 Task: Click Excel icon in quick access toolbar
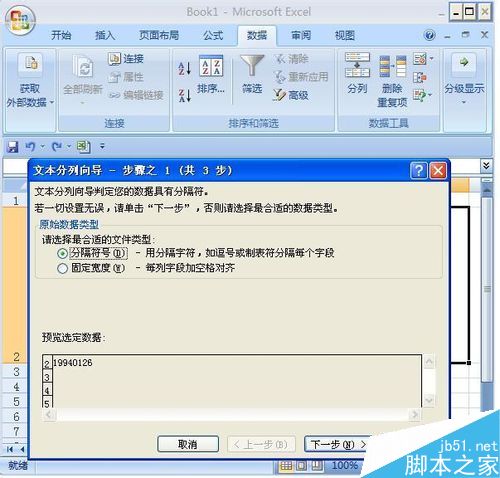[83, 146]
